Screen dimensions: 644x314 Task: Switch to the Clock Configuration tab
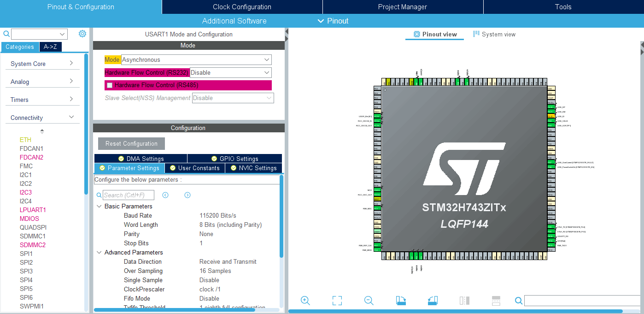point(241,6)
